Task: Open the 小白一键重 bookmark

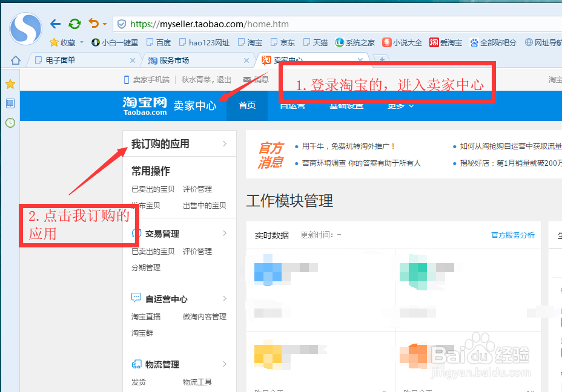Action: coord(114,42)
